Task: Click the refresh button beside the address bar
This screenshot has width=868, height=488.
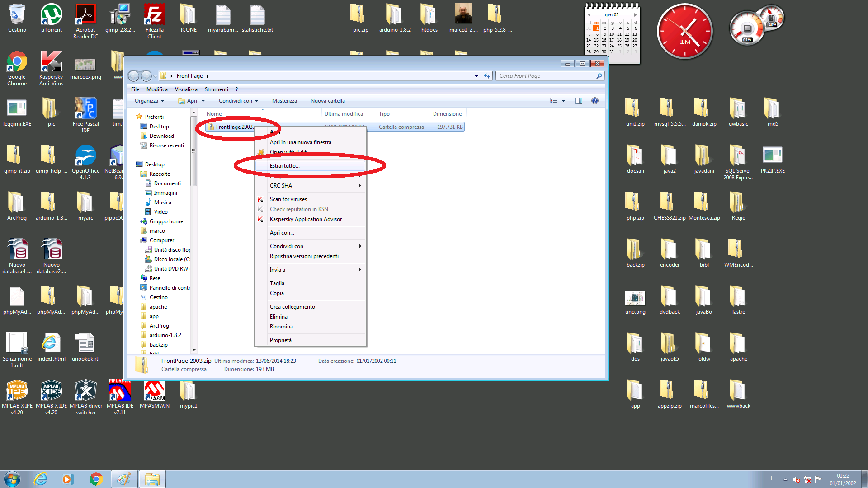Action: (x=487, y=76)
